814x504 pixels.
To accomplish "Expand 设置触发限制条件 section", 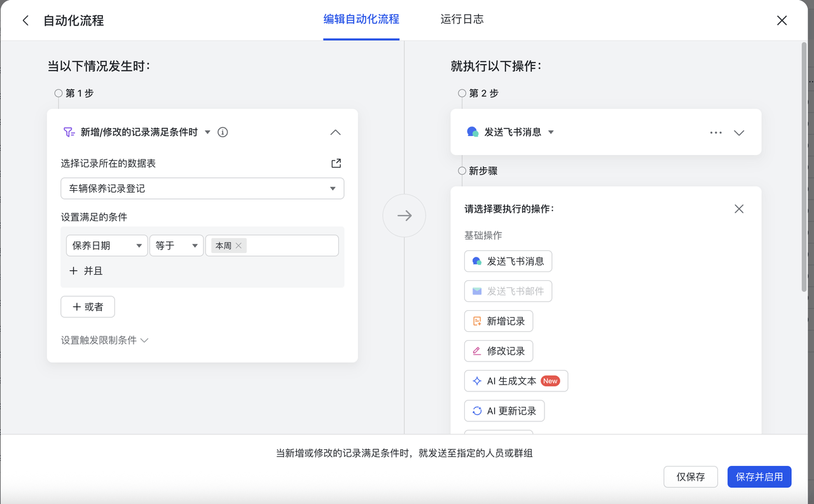I will click(104, 340).
